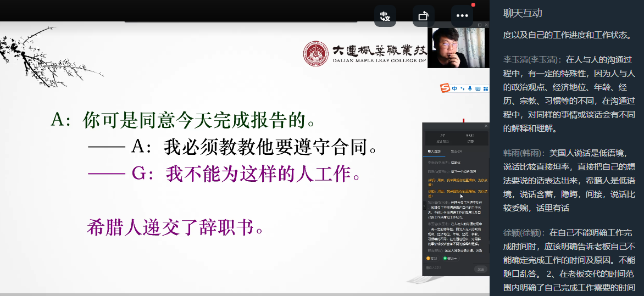Maximize the presenter video window
644x296 pixels.
pyautogui.click(x=479, y=25)
